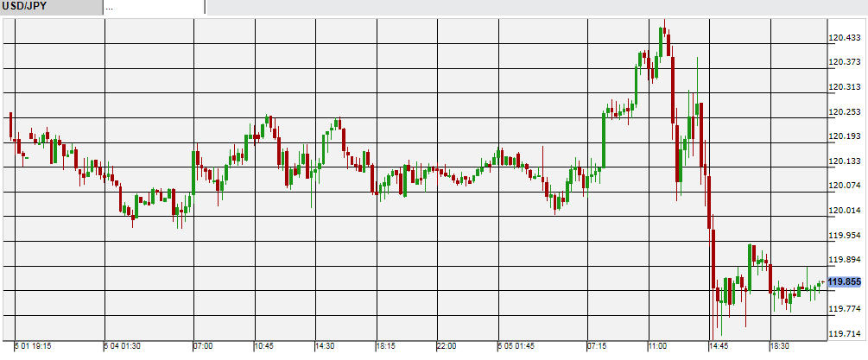Select the 14:30 time axis label
This screenshot has width=868, height=360.
pyautogui.click(x=325, y=346)
